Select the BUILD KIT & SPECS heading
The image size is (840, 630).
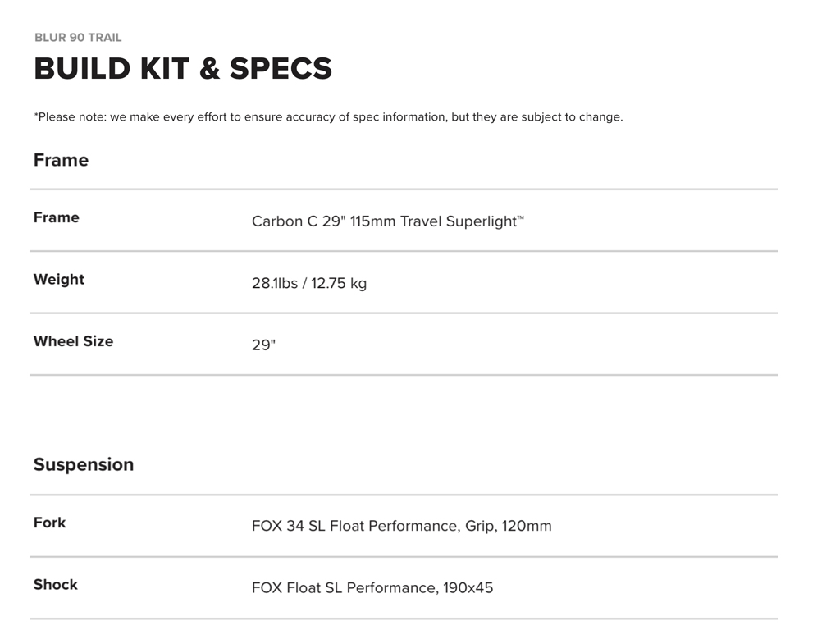click(183, 69)
